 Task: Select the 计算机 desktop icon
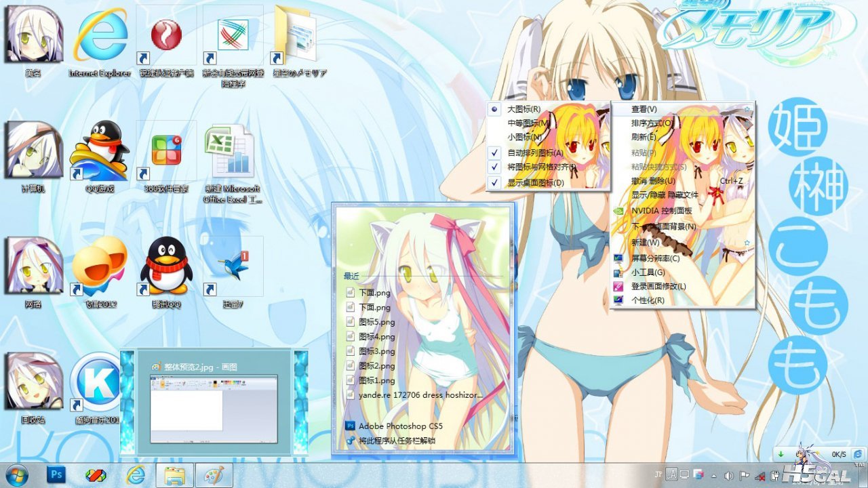(x=33, y=157)
